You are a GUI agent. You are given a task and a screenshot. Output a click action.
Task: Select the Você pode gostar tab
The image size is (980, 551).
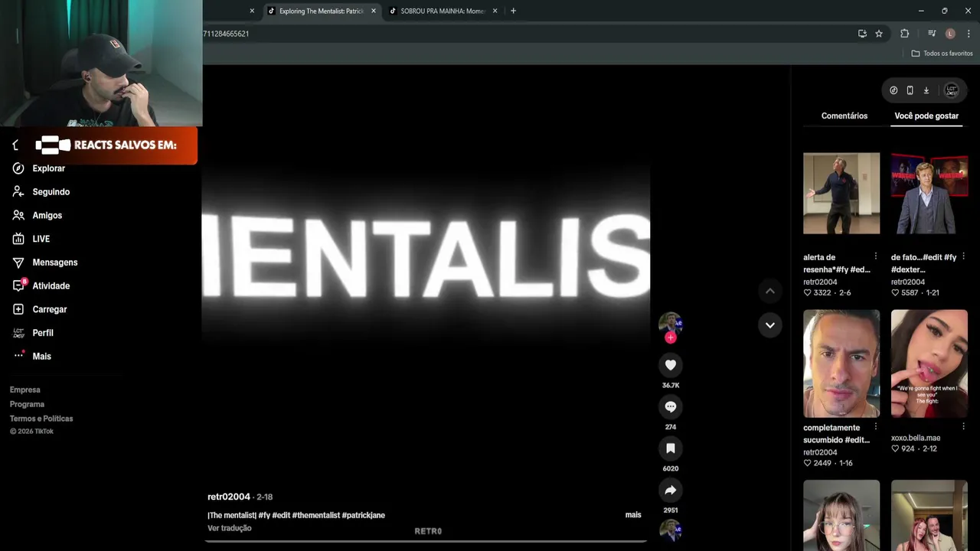(x=926, y=116)
